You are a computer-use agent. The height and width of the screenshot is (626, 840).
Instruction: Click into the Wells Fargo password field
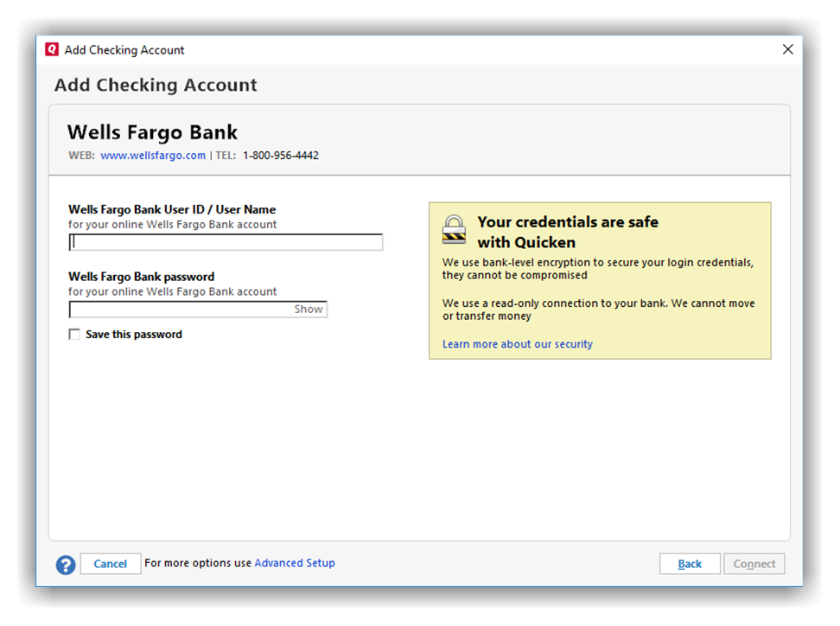click(x=180, y=310)
